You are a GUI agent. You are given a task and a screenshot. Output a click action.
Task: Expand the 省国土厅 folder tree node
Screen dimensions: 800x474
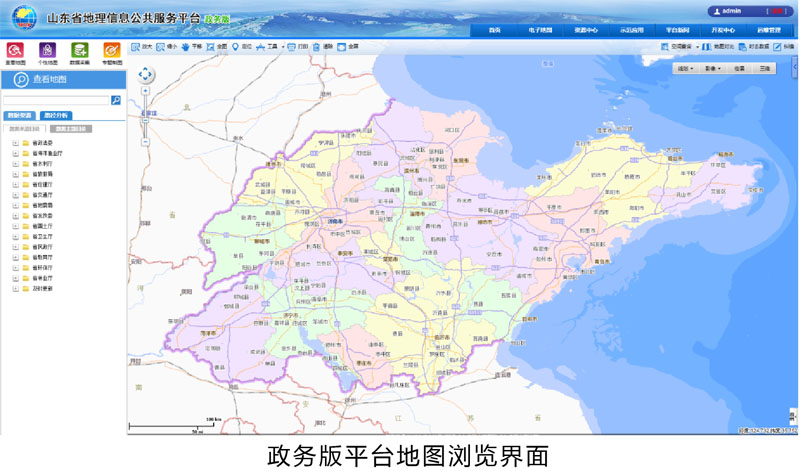(16, 226)
